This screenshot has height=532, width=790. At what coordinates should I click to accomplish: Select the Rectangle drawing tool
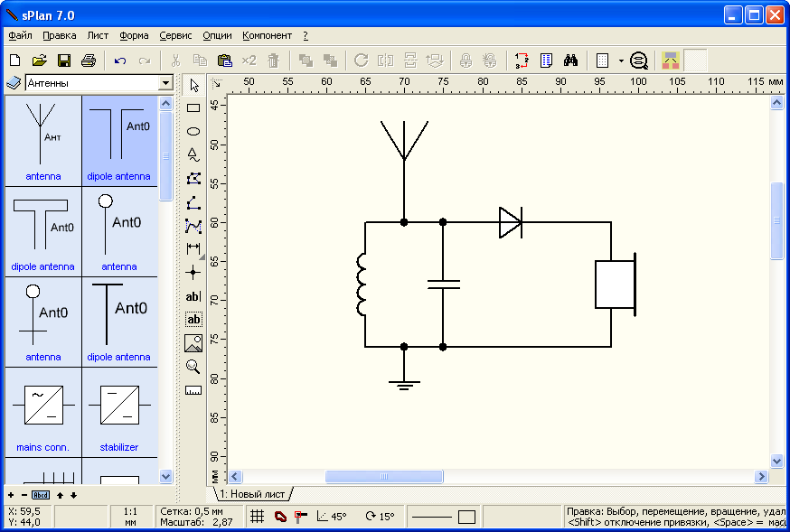(x=193, y=107)
